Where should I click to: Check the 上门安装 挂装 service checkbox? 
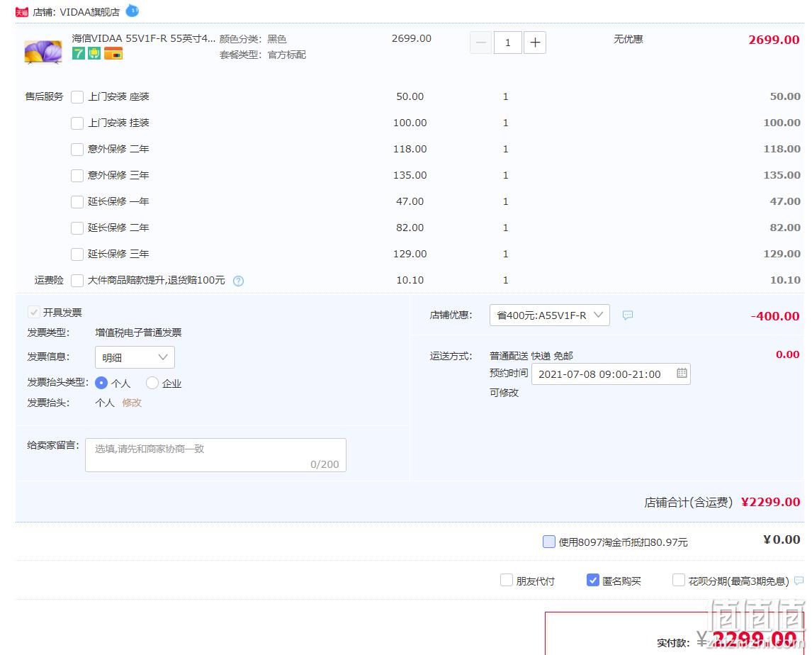click(77, 123)
